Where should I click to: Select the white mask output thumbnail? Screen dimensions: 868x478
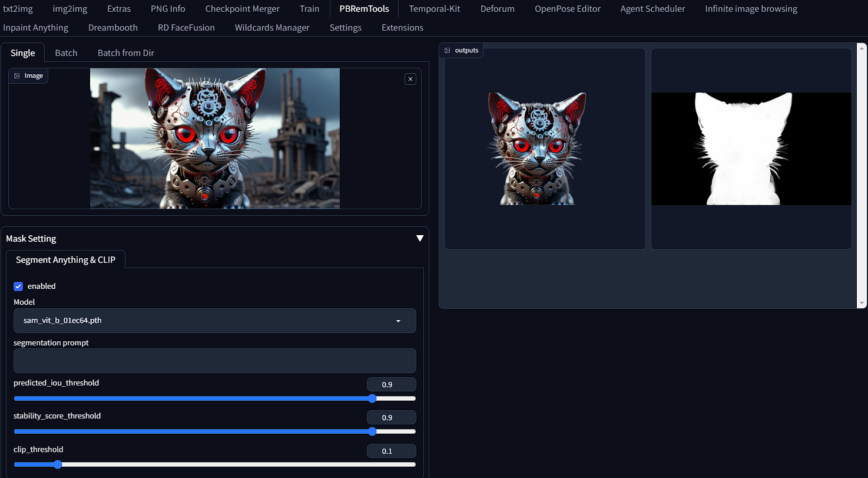[x=751, y=149]
